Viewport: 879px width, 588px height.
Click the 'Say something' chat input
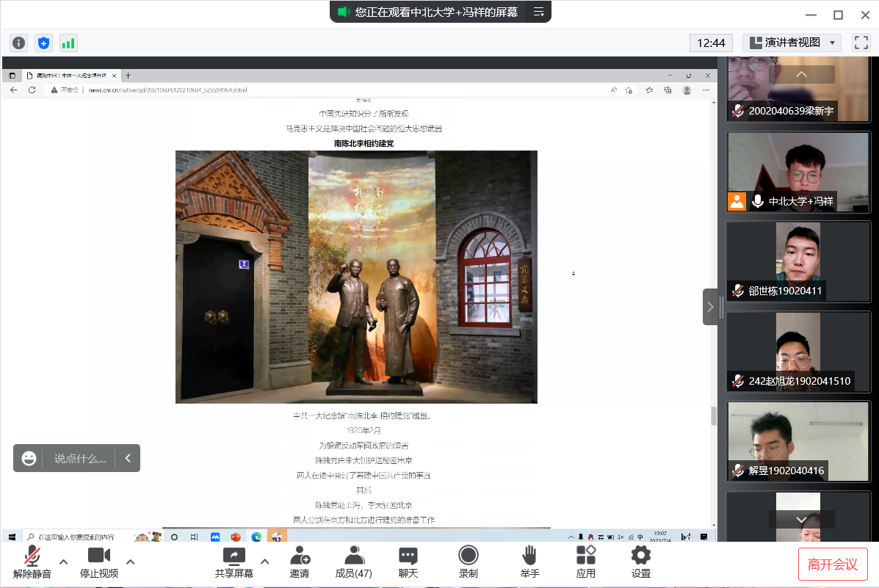click(80, 458)
